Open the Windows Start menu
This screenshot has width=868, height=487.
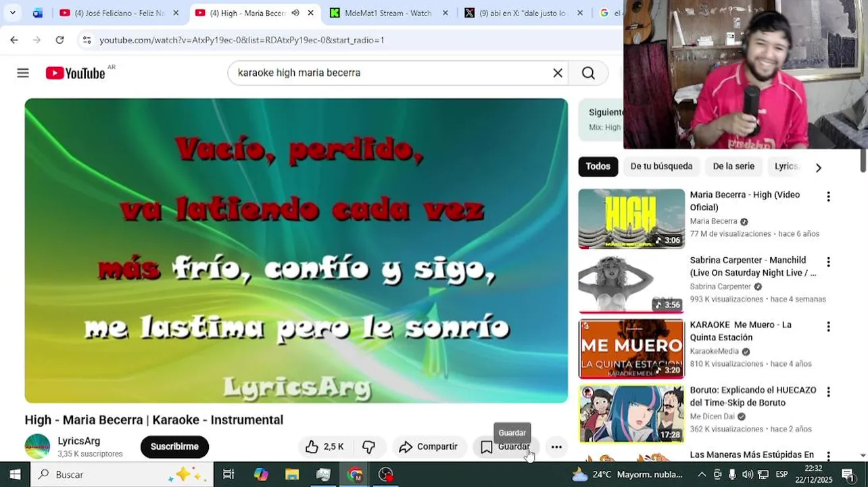click(15, 474)
